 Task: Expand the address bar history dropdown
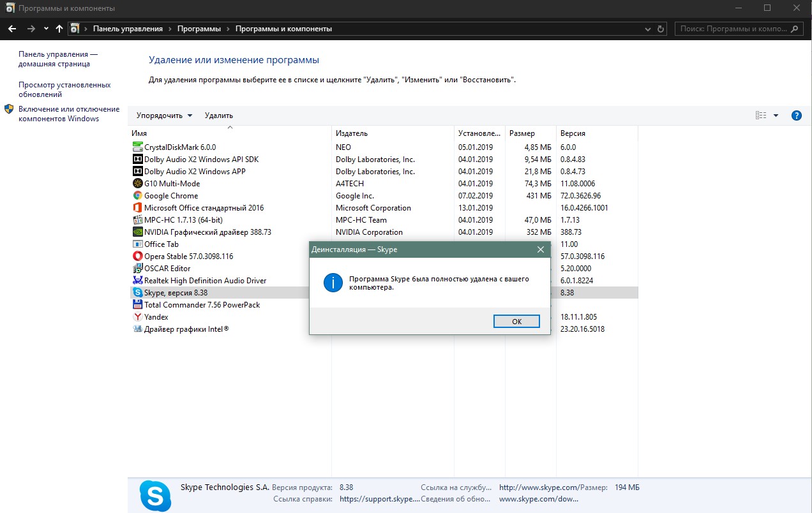[x=648, y=29]
